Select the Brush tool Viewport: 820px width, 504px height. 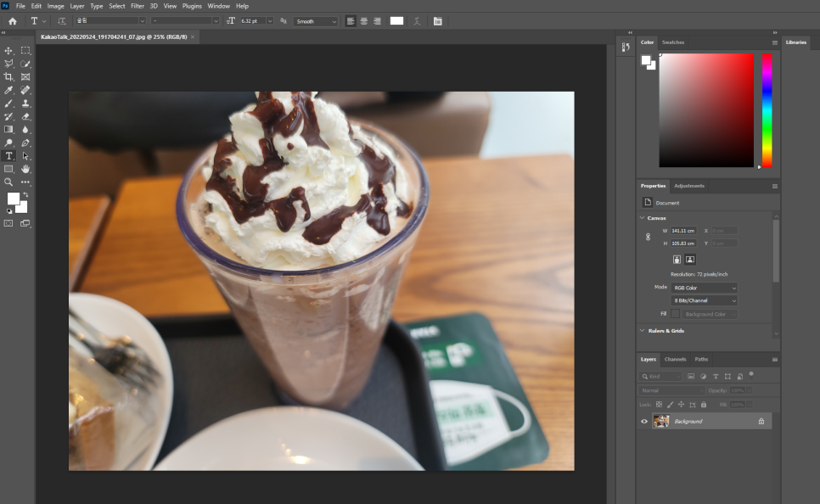pos(8,104)
